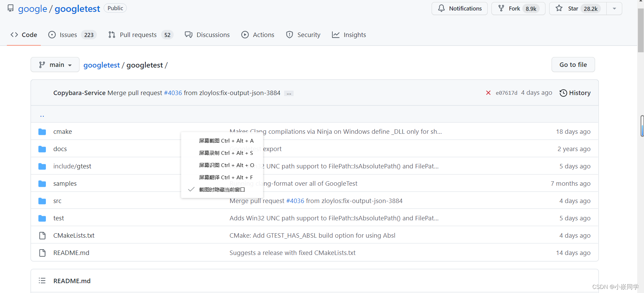Open the Pull requests tab

(141, 35)
